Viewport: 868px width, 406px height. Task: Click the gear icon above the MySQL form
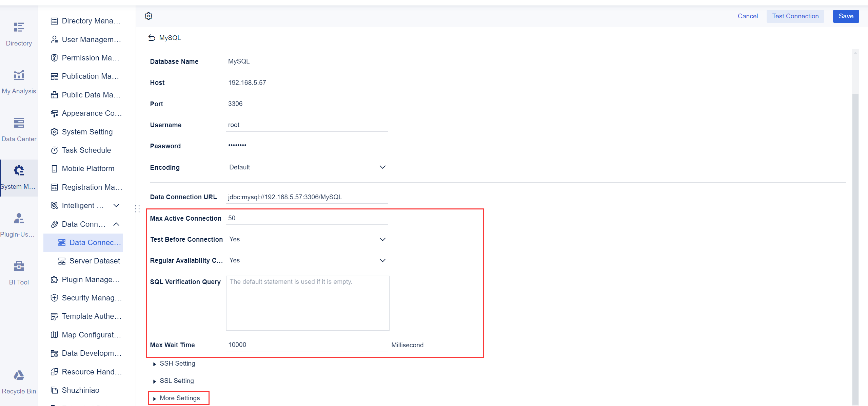(148, 16)
